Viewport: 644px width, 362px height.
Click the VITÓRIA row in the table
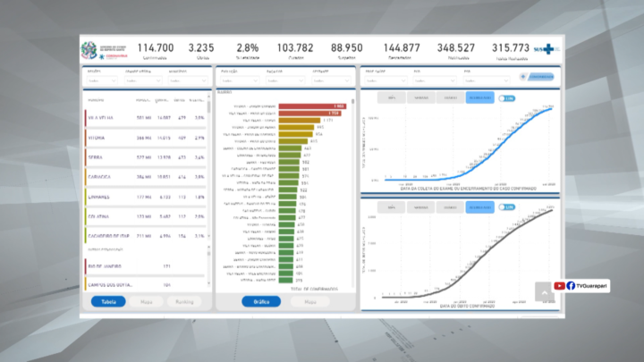coord(145,138)
